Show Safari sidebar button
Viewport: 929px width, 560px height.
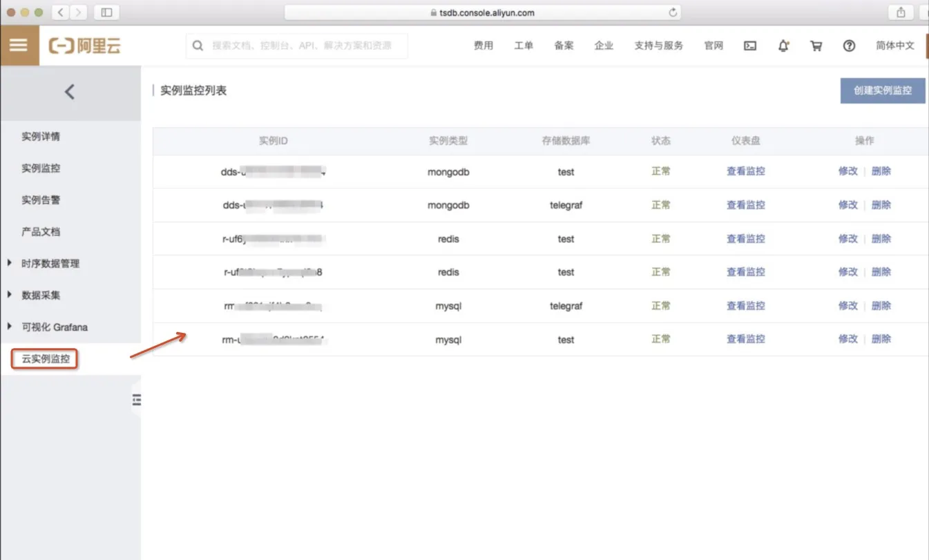[106, 12]
